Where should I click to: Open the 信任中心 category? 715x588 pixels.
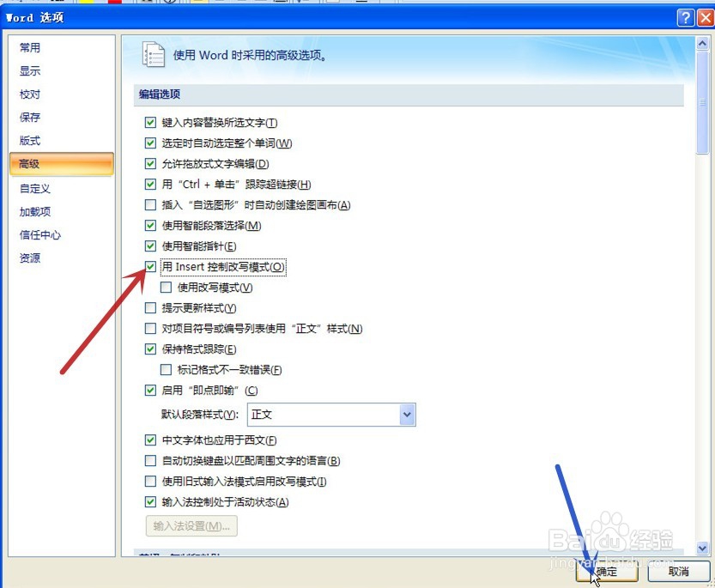pos(39,235)
